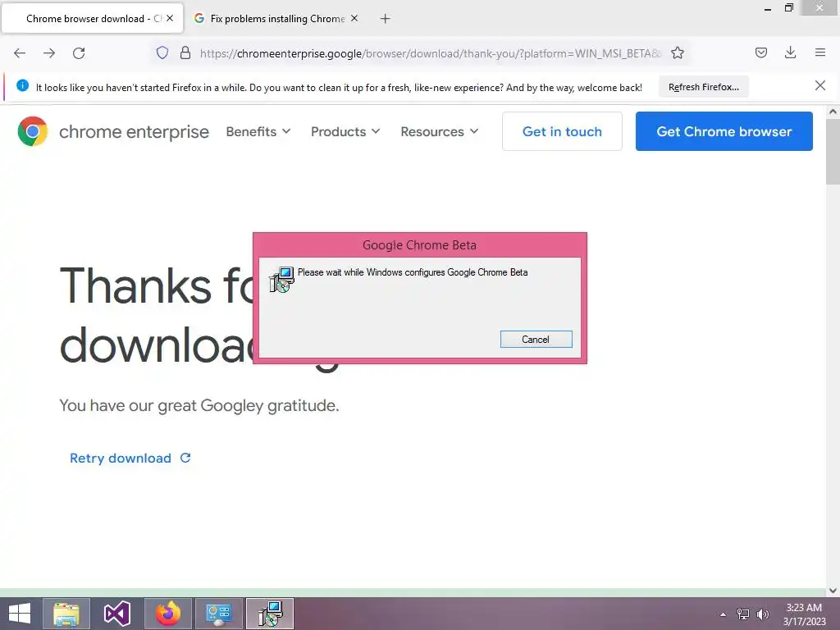Open the Windows Start menu

20,614
